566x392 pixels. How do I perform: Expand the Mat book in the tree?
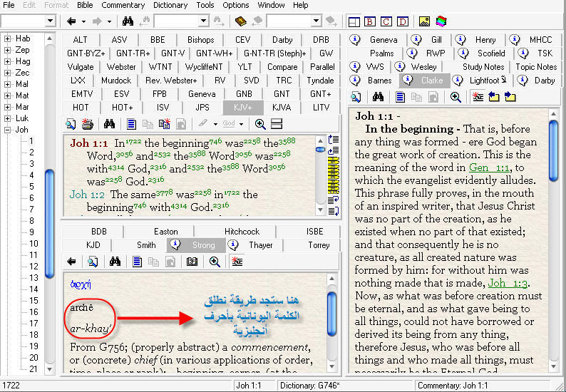[7, 96]
